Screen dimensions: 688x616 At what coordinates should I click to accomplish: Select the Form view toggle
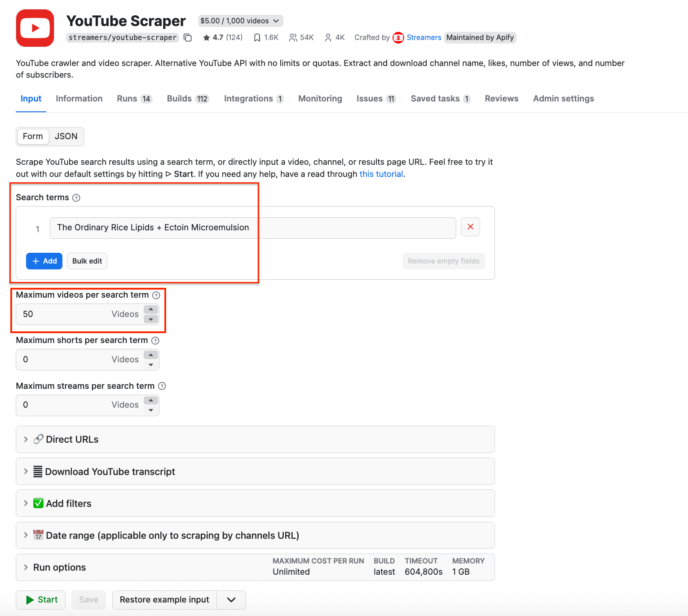33,136
